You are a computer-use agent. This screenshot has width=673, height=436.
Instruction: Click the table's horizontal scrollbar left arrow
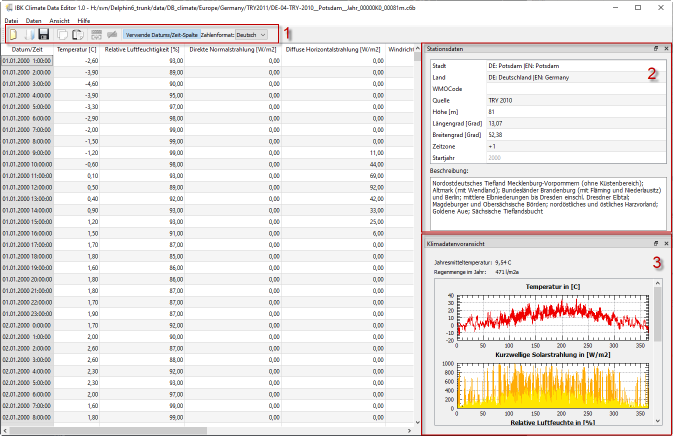(5, 430)
